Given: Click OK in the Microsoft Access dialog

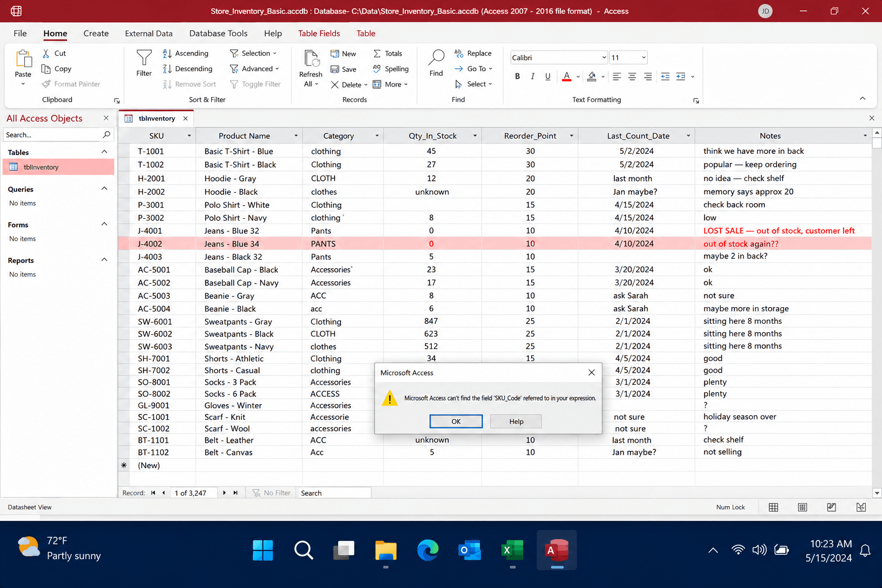Looking at the screenshot, I should (x=456, y=421).
